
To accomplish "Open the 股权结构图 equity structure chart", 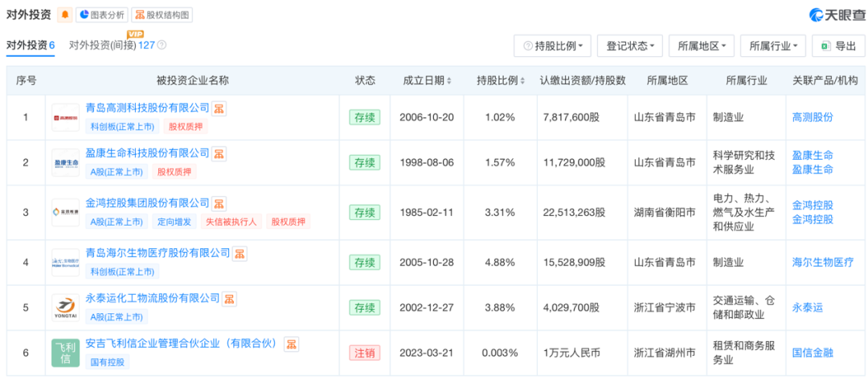I will pyautogui.click(x=162, y=14).
